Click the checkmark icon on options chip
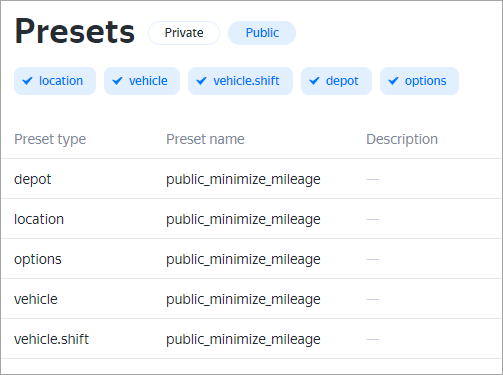Viewport: 503px width, 375px height. coord(393,81)
